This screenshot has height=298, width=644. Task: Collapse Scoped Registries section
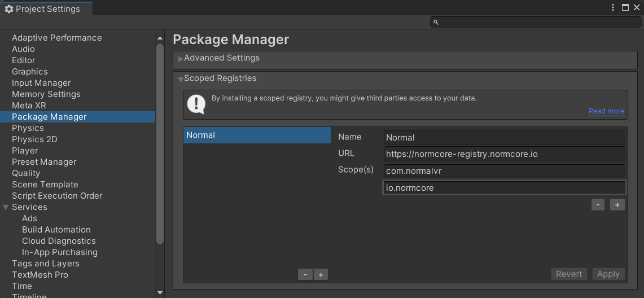181,79
